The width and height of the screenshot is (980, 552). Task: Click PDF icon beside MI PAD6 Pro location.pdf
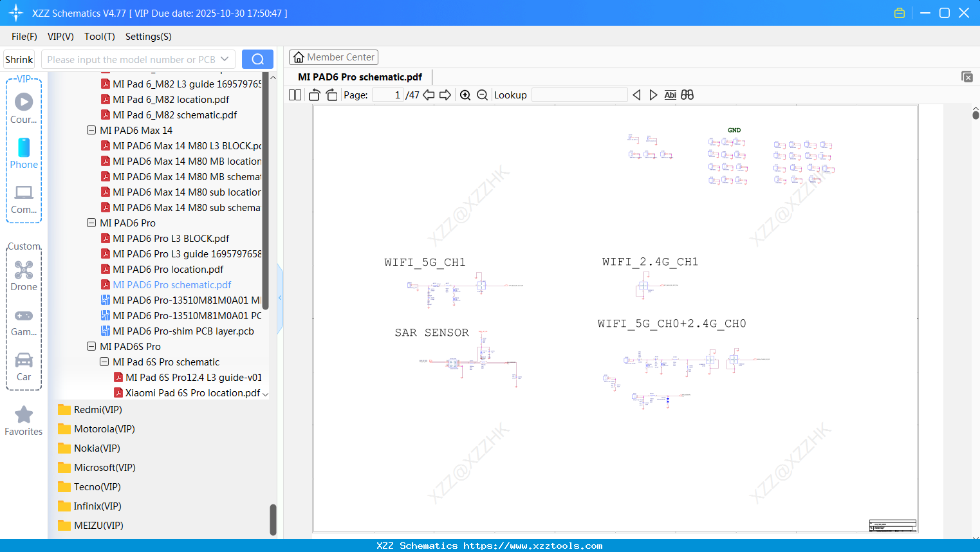[106, 270]
